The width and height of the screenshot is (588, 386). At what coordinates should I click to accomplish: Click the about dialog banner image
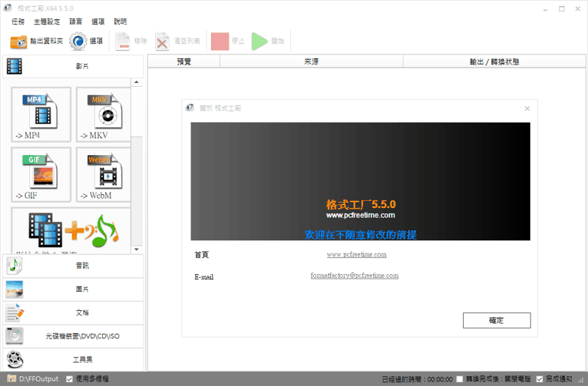(x=360, y=181)
